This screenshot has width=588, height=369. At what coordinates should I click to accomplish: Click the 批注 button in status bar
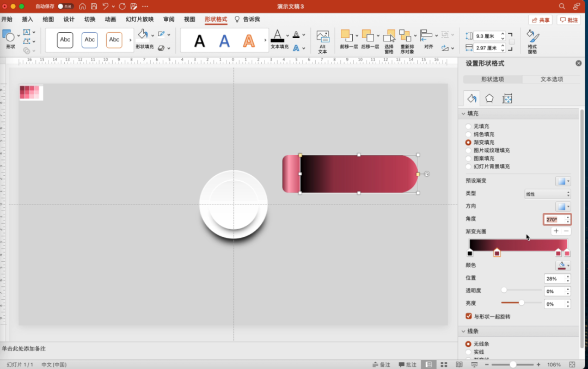(x=408, y=365)
